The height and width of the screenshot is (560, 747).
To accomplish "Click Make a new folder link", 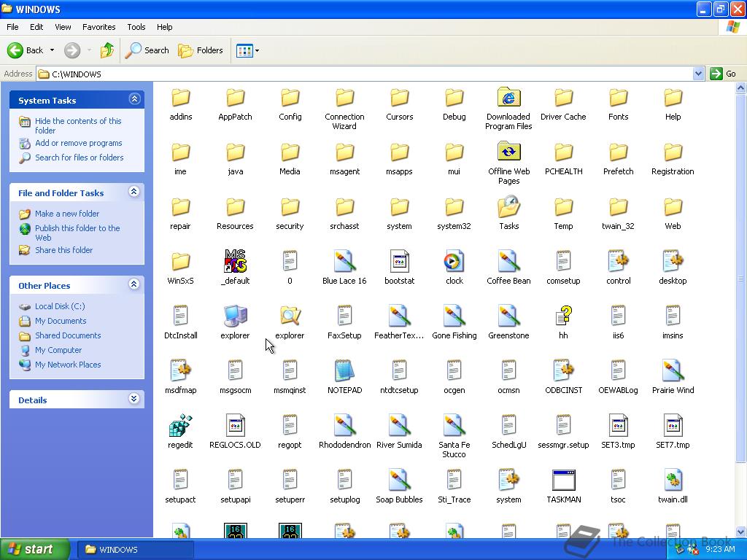I will (x=67, y=214).
